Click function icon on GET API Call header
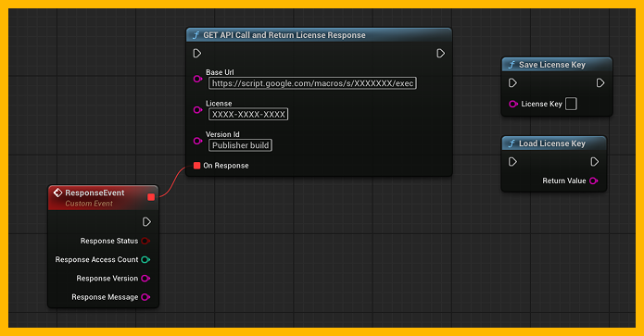Image resolution: width=644 pixels, height=336 pixels. pos(196,35)
